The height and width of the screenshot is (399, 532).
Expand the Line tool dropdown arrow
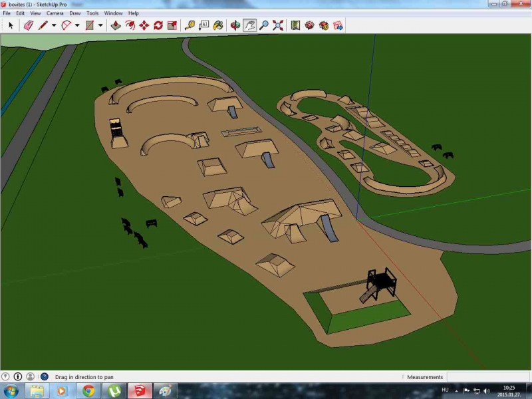(x=54, y=25)
